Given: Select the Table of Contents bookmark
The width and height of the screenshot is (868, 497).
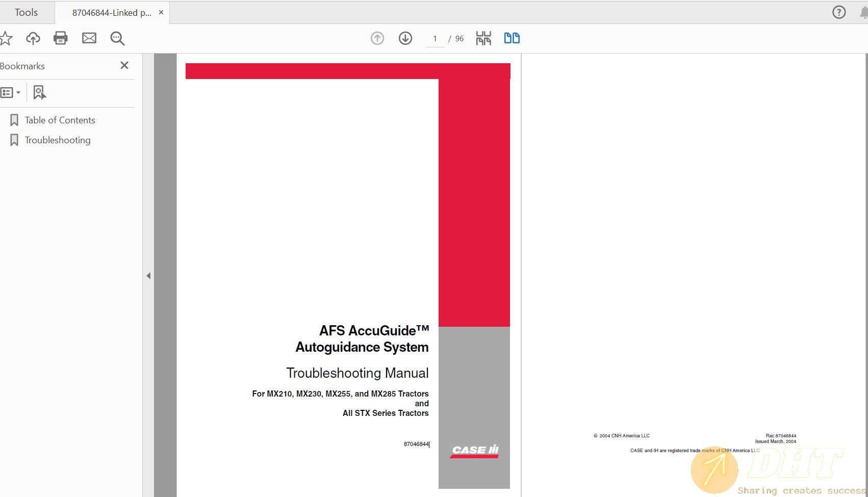Looking at the screenshot, I should [60, 120].
